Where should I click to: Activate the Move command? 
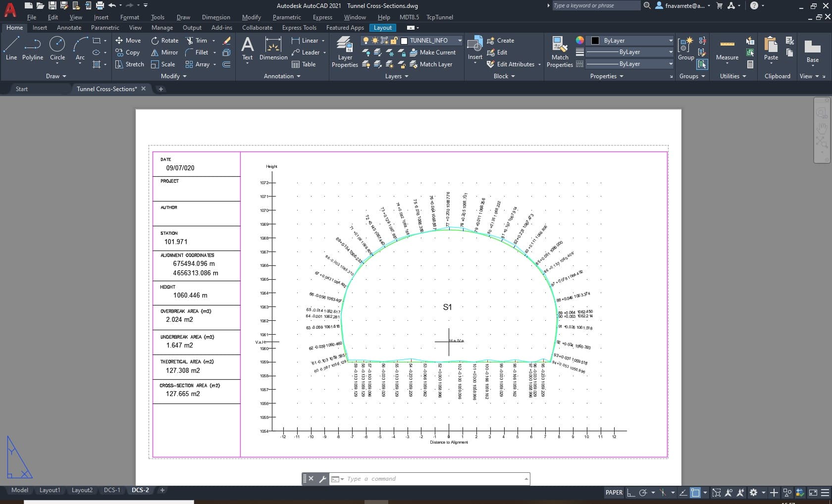pyautogui.click(x=128, y=41)
